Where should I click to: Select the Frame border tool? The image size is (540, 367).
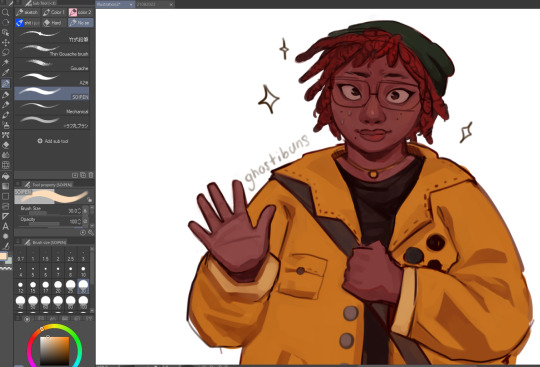click(x=6, y=206)
